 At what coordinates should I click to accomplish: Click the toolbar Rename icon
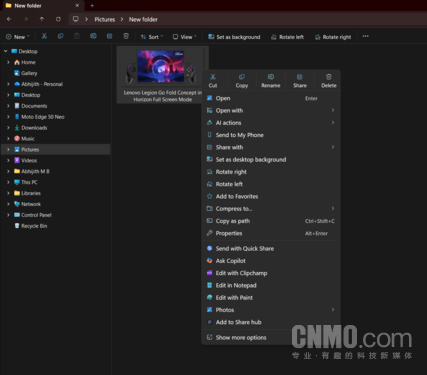[x=93, y=36]
